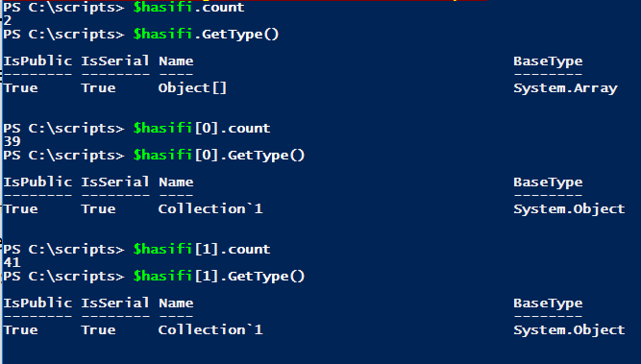Viewport: 641px width, 364px height.
Task: Click the $hasifi[1].count command text
Action: click(202, 249)
